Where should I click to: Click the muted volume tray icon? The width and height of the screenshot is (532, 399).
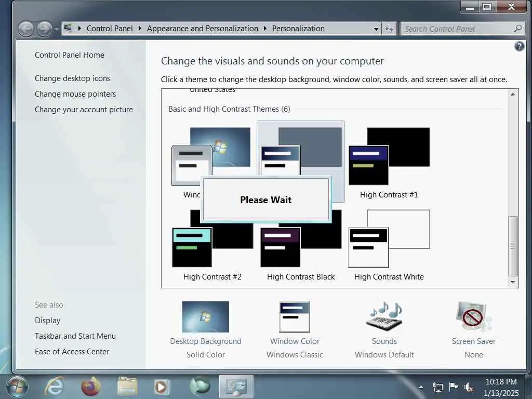coord(469,387)
